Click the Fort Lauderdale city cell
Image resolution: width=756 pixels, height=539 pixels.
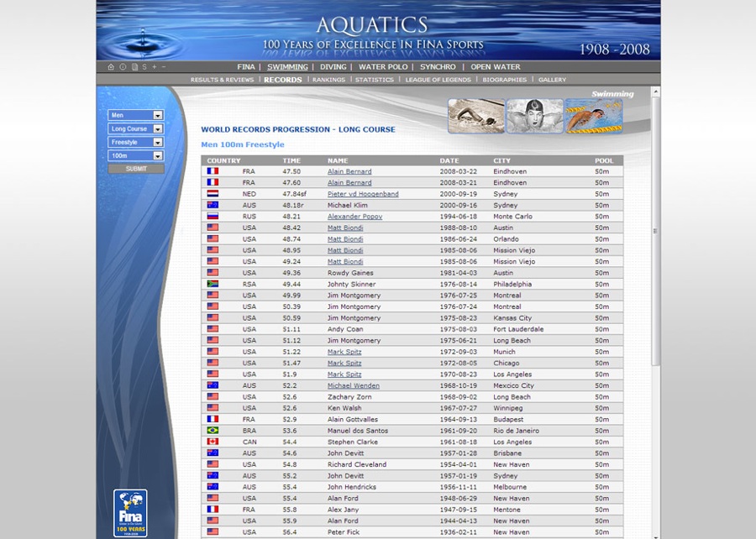coord(518,329)
